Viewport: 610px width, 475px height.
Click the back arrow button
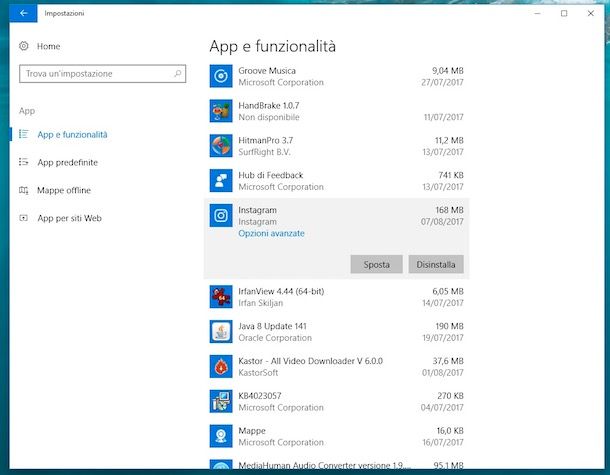(23, 13)
